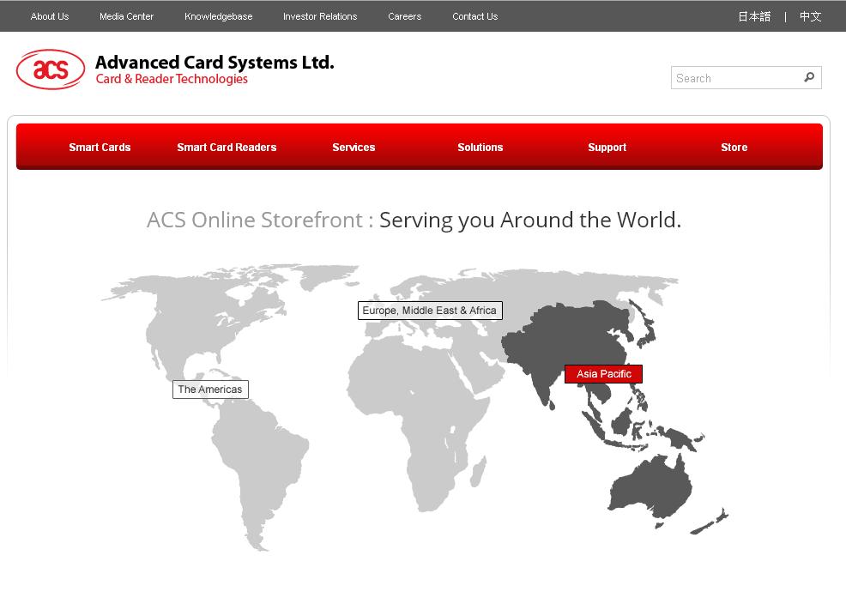Click the ACS oval logo
The width and height of the screenshot is (846, 616).
[x=50, y=69]
